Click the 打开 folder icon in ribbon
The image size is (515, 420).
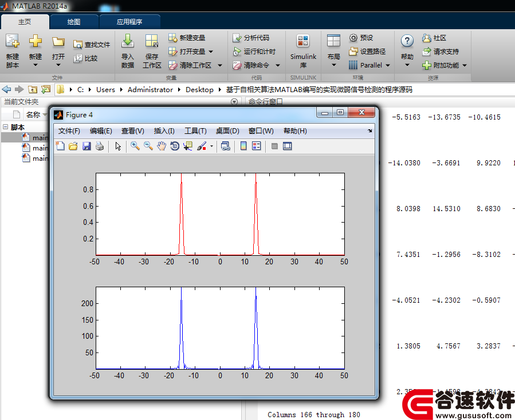tap(58, 42)
